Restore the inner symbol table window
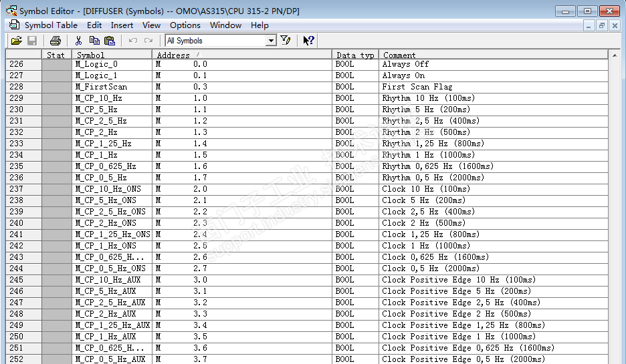626x364 pixels. (x=602, y=26)
